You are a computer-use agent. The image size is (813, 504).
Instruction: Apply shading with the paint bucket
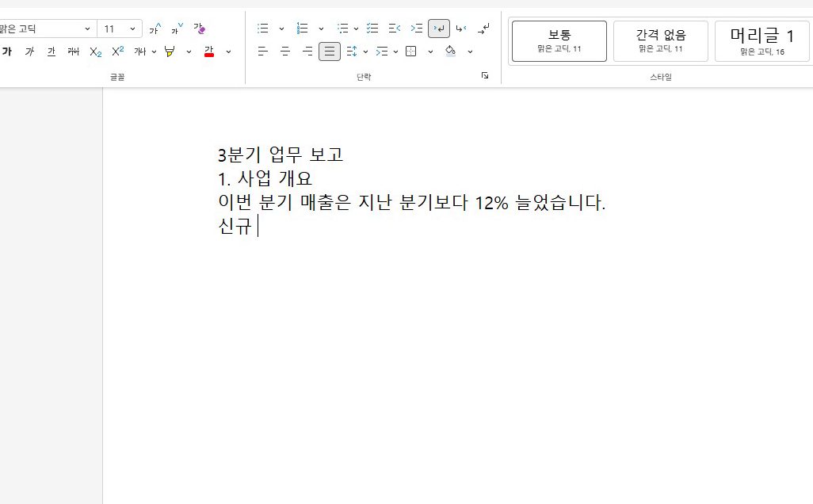[451, 52]
